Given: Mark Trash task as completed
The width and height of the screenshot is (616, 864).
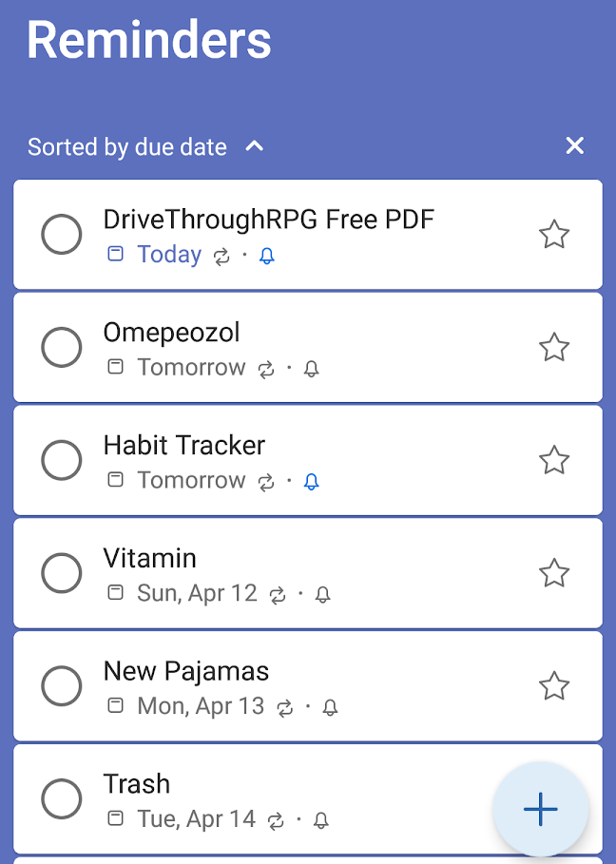Looking at the screenshot, I should 62,799.
